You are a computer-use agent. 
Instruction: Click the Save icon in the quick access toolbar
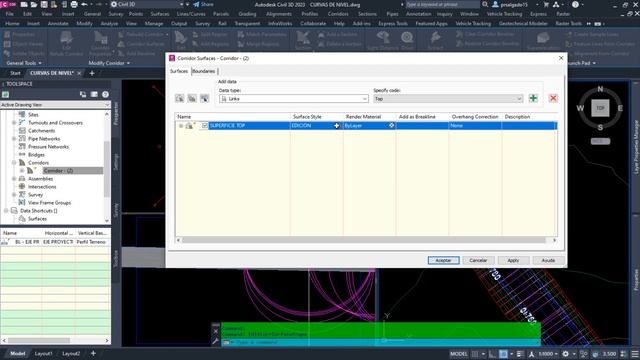(x=44, y=4)
